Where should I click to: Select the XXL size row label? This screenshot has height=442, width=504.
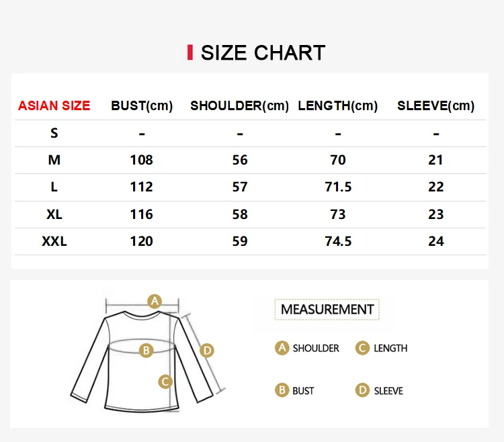point(54,241)
